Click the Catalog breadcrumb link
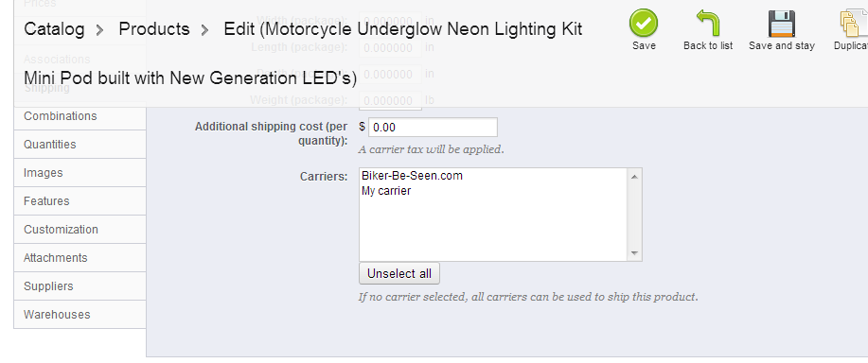The image size is (868, 363). [x=54, y=28]
